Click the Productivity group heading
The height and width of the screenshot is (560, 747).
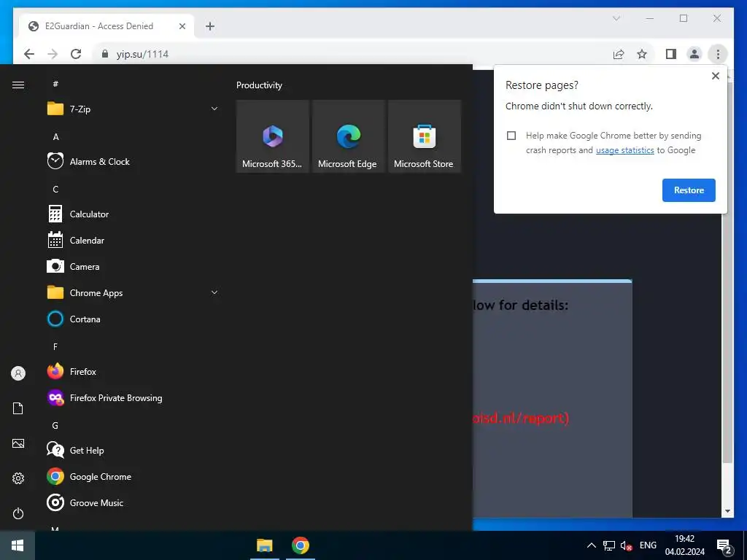click(x=259, y=85)
